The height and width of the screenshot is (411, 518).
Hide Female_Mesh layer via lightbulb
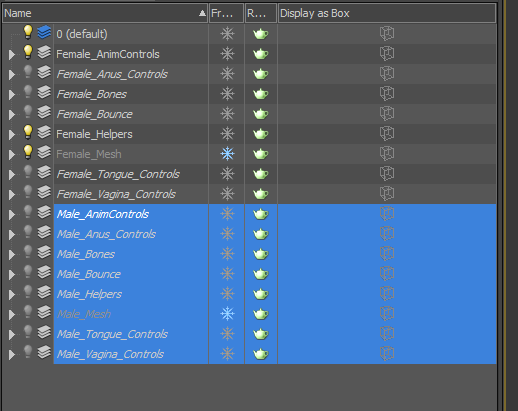coord(28,152)
